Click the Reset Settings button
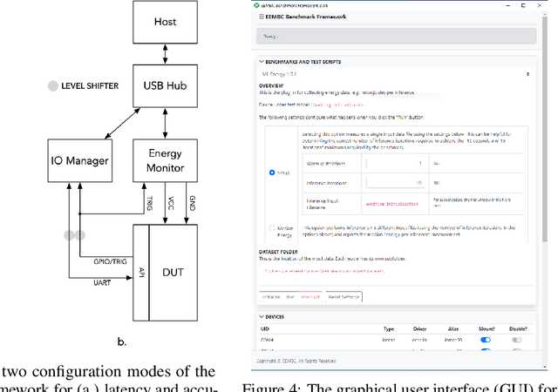558x392 pixels. tap(342, 297)
